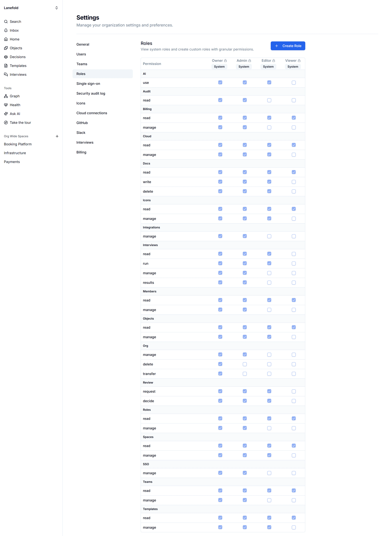This screenshot has width=392, height=536.
Task: Select the Roles settings section
Action: click(x=103, y=74)
